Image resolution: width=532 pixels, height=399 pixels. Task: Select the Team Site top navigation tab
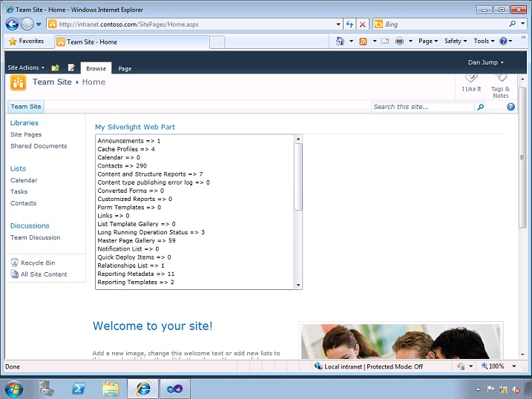click(x=26, y=107)
